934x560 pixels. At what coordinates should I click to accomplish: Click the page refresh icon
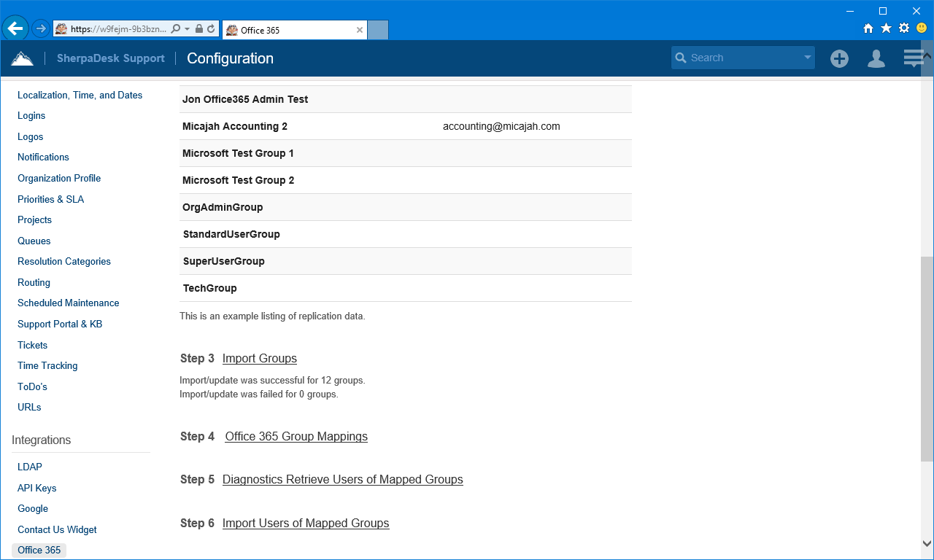(x=212, y=28)
